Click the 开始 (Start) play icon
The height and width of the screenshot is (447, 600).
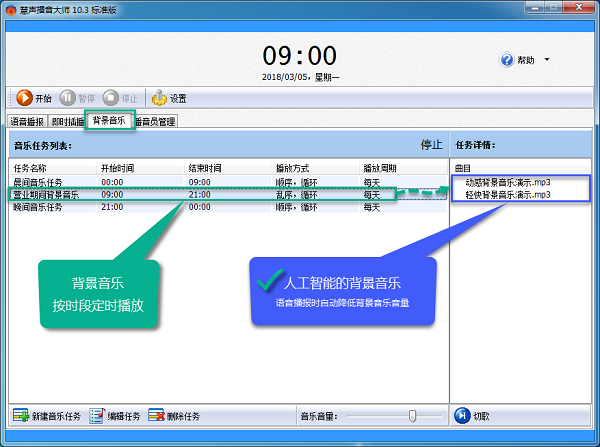tap(23, 98)
